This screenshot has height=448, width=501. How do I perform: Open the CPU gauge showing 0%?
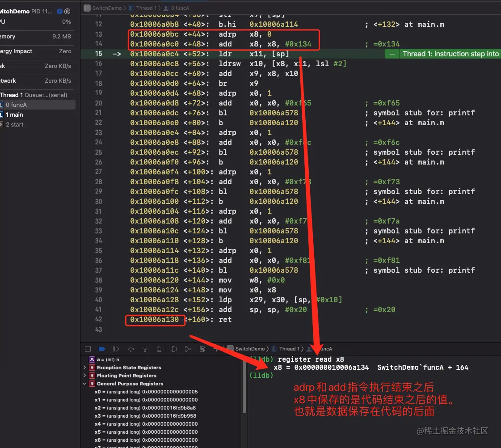coord(36,22)
